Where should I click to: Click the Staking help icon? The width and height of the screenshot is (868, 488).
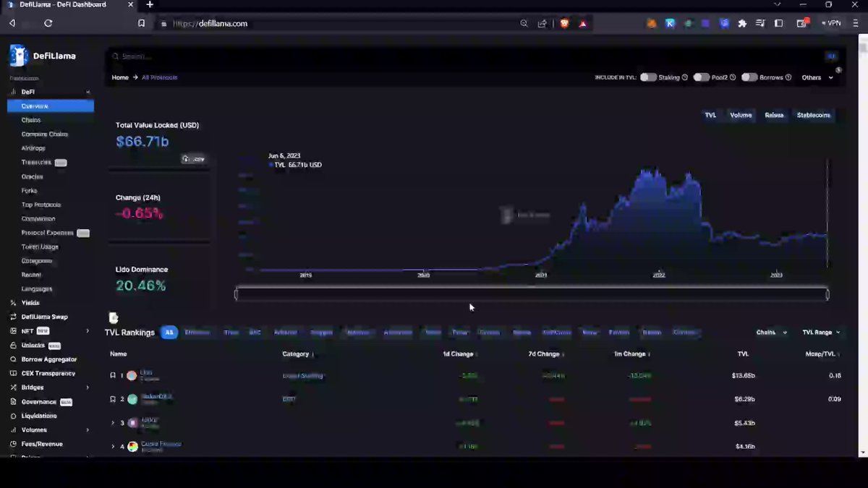684,77
